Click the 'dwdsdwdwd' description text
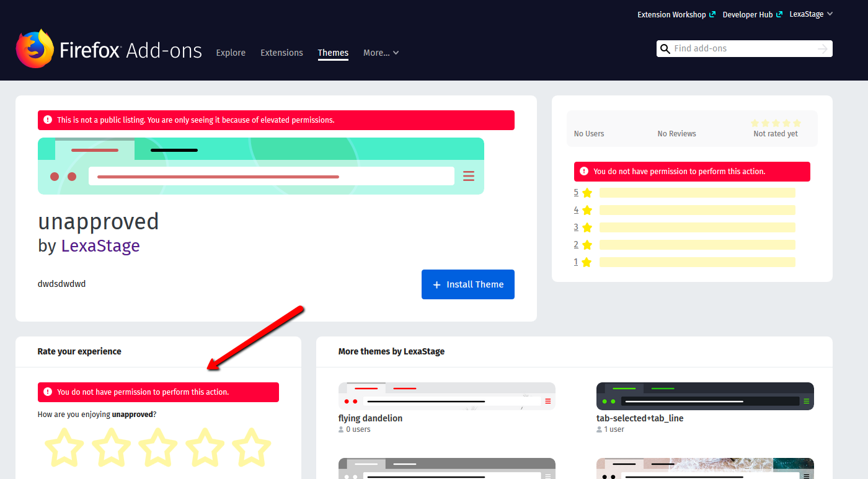 pyautogui.click(x=61, y=284)
